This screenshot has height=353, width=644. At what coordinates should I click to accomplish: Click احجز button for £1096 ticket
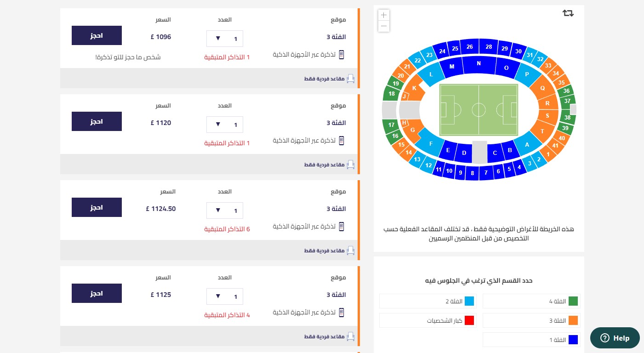point(97,35)
